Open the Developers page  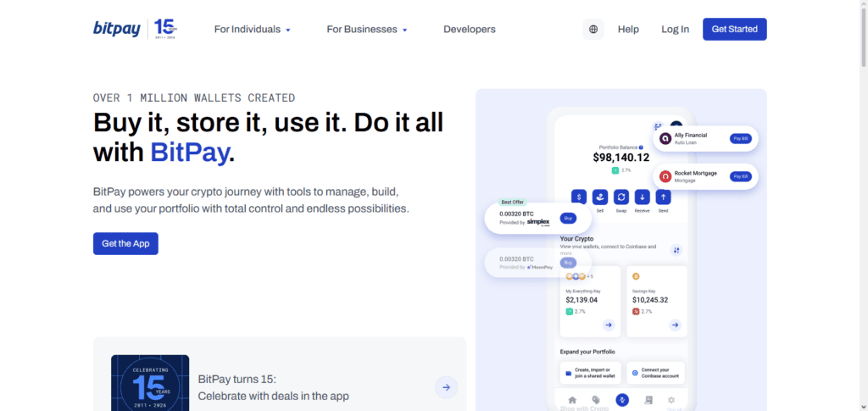coord(470,30)
